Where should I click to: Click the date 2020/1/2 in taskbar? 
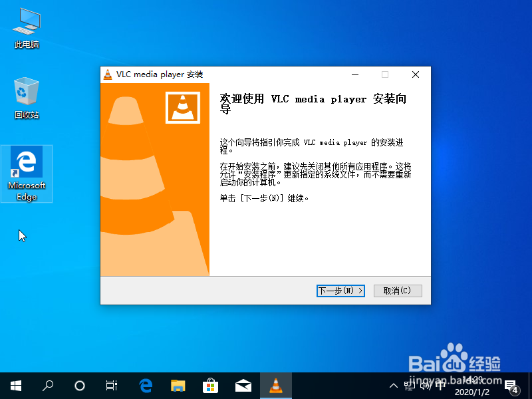(x=472, y=392)
